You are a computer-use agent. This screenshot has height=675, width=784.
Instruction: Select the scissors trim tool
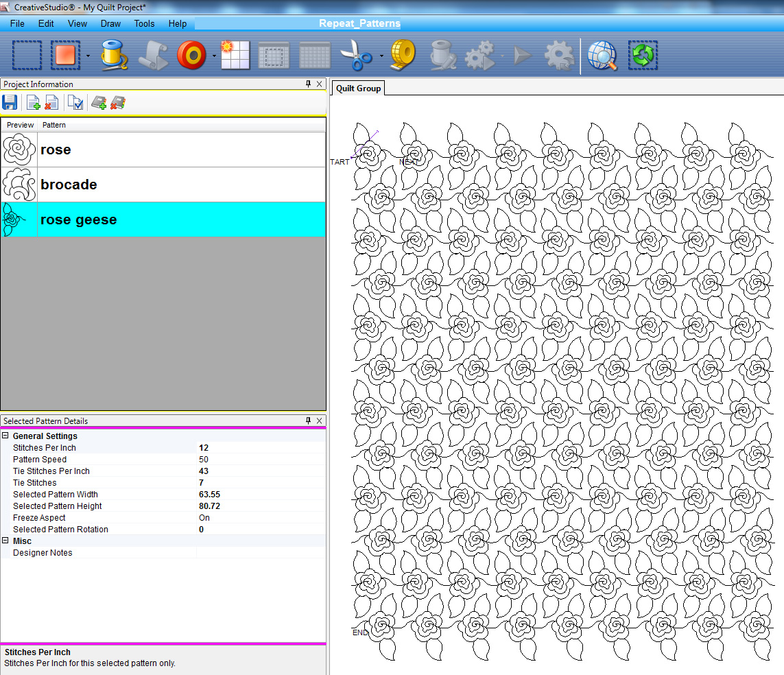point(357,56)
